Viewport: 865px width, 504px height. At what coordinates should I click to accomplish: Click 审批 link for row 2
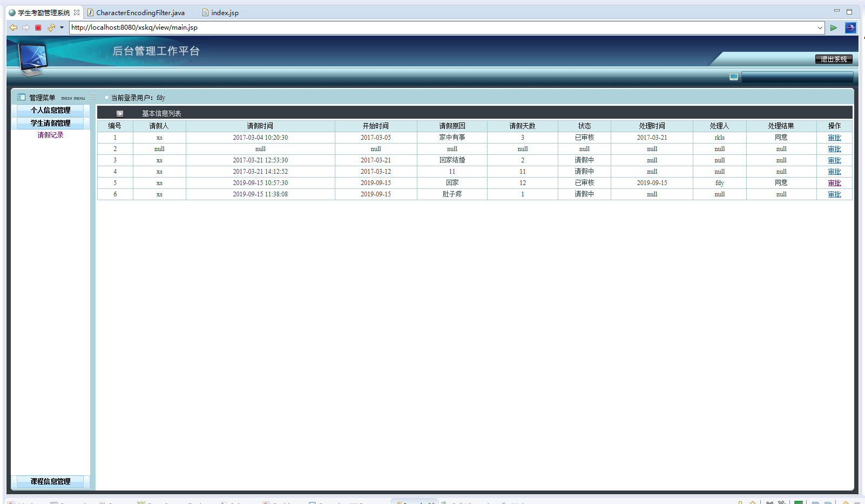[x=834, y=149]
